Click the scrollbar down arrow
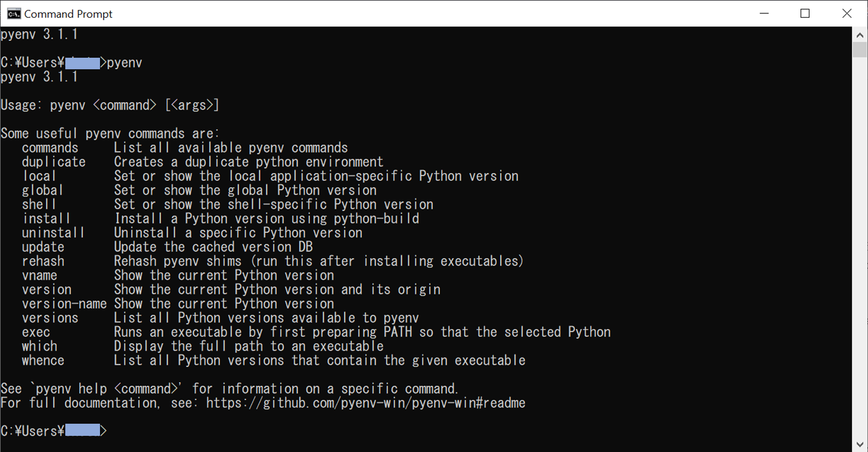This screenshot has width=868, height=452. (x=860, y=444)
